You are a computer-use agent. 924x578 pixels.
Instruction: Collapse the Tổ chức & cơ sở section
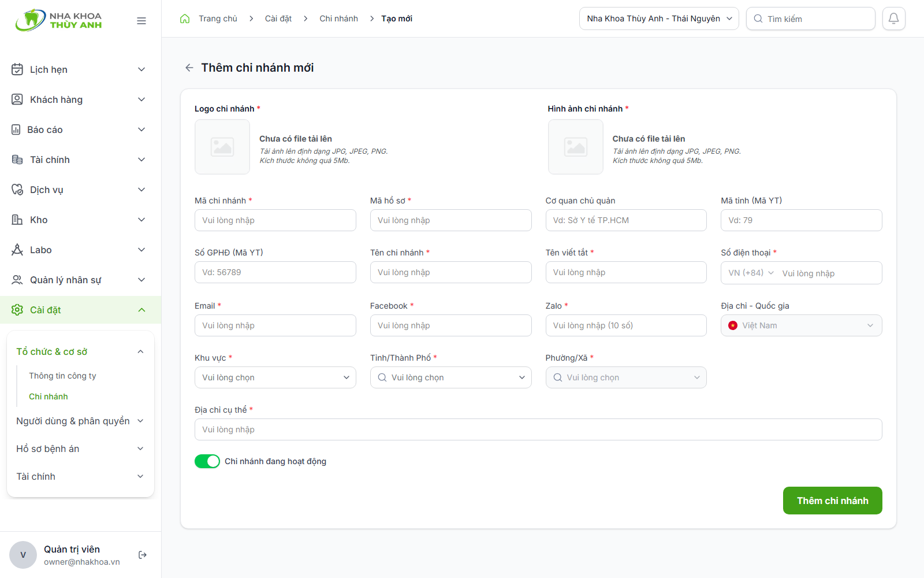(80, 351)
